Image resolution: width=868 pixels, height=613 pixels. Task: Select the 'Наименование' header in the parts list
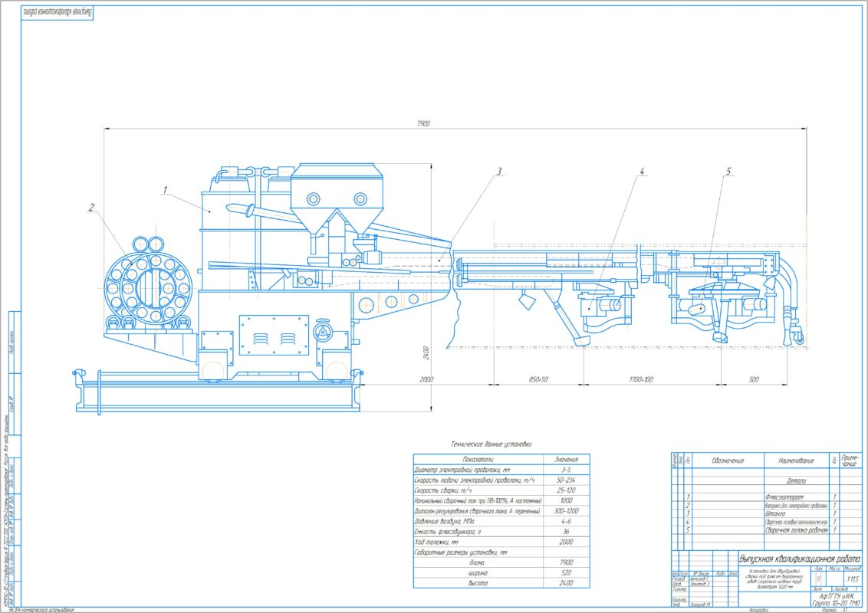tap(796, 461)
